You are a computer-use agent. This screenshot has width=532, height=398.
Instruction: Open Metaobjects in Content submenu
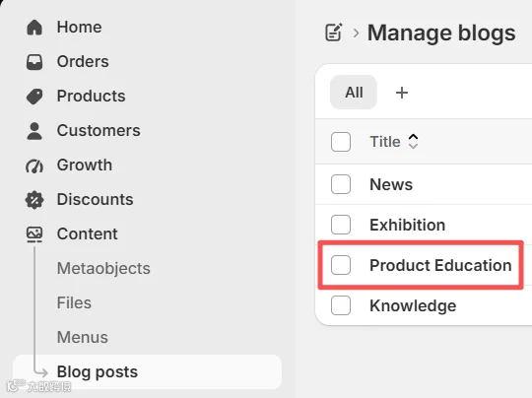coord(103,268)
